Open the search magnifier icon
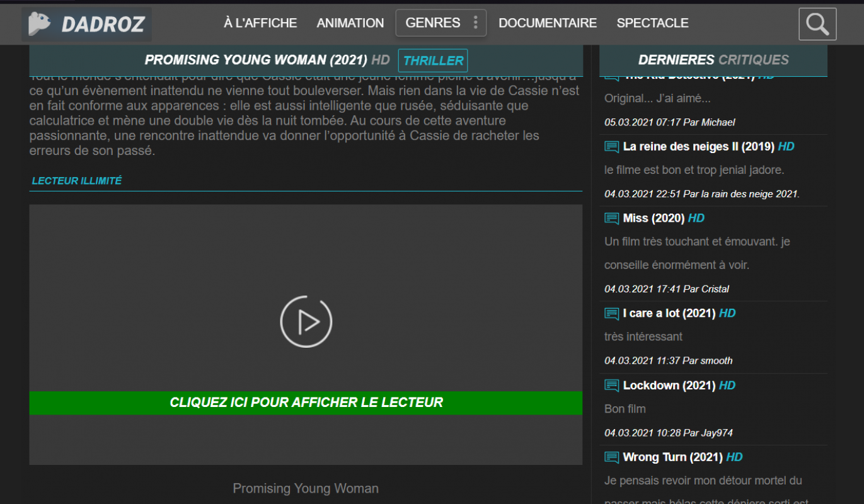 click(x=817, y=24)
